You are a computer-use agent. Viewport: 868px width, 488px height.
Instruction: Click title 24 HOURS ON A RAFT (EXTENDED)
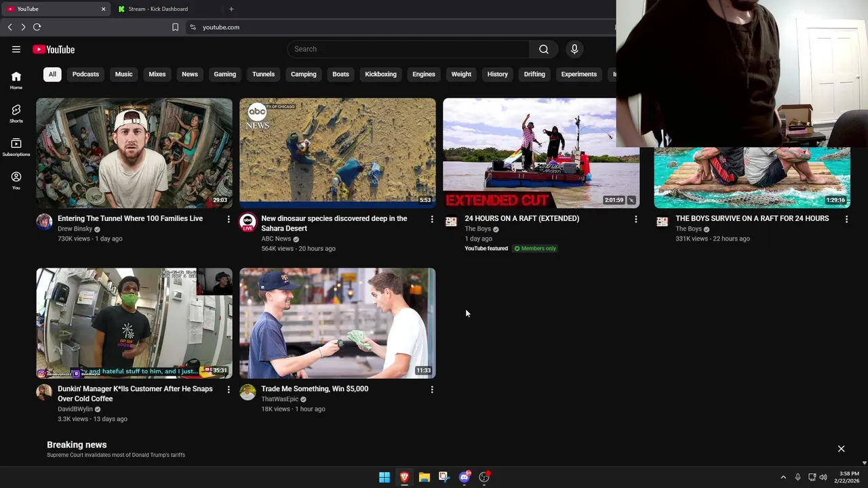click(x=521, y=218)
